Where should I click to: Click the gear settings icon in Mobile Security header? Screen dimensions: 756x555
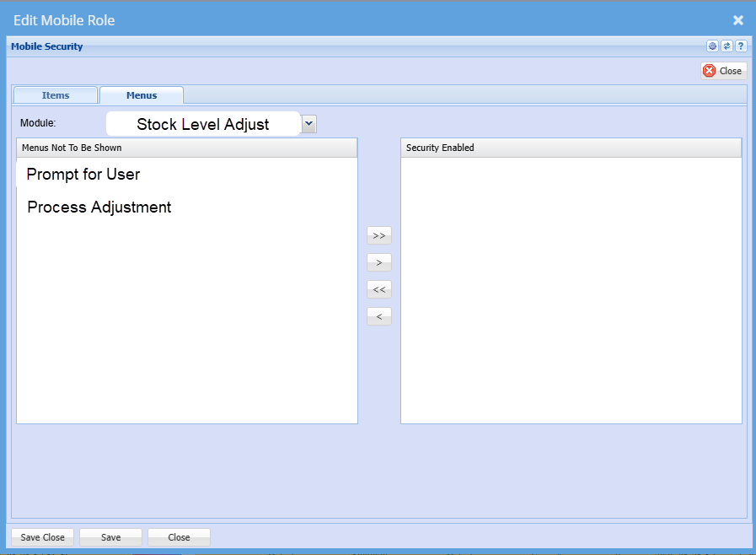[x=712, y=46]
